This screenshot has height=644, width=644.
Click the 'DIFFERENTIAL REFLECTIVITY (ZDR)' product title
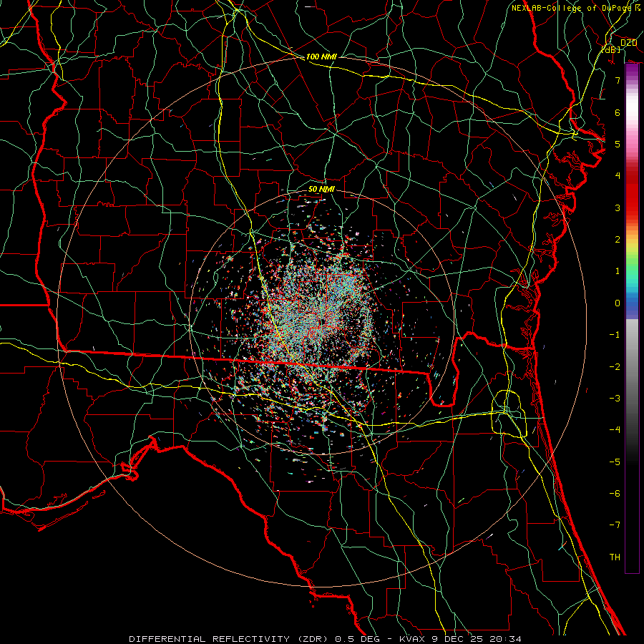(x=230, y=639)
